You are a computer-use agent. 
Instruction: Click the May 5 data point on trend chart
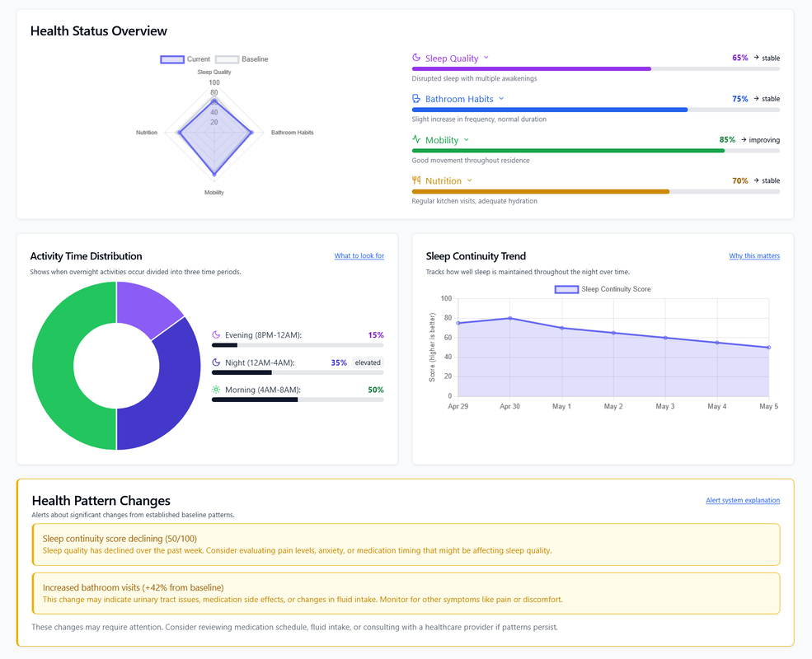pyautogui.click(x=769, y=347)
